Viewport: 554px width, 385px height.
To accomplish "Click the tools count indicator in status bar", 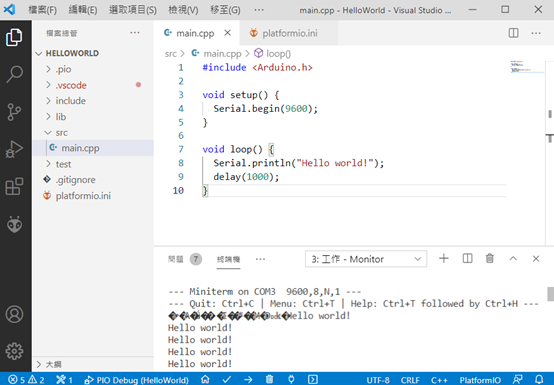I will pos(64,380).
